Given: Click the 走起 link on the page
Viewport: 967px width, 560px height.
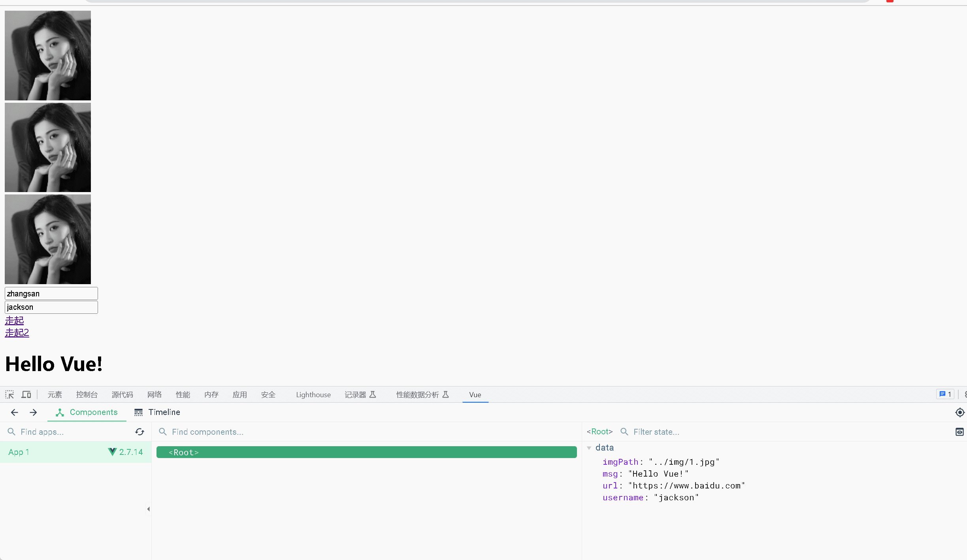Looking at the screenshot, I should click(13, 321).
